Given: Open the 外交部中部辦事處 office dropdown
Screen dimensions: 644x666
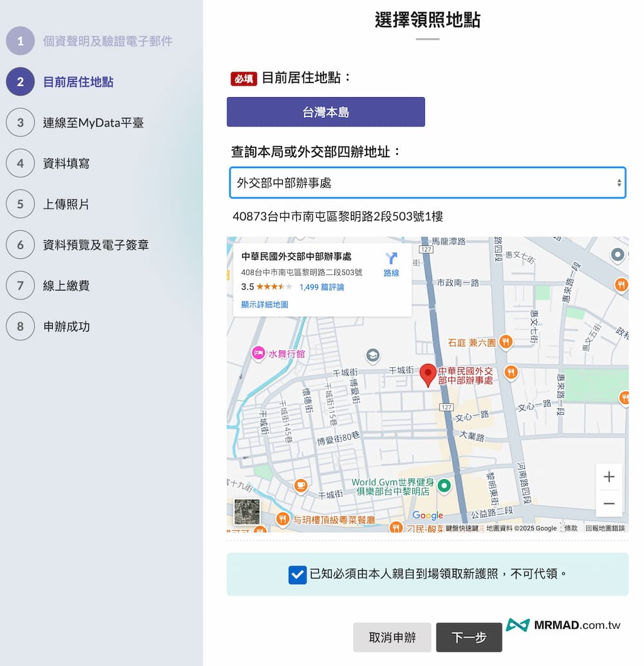Looking at the screenshot, I should click(428, 183).
